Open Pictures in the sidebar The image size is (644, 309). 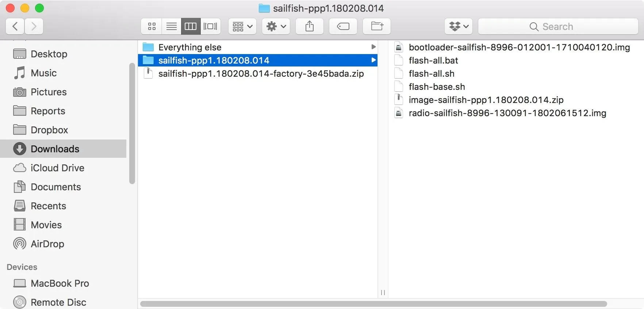coord(63,92)
